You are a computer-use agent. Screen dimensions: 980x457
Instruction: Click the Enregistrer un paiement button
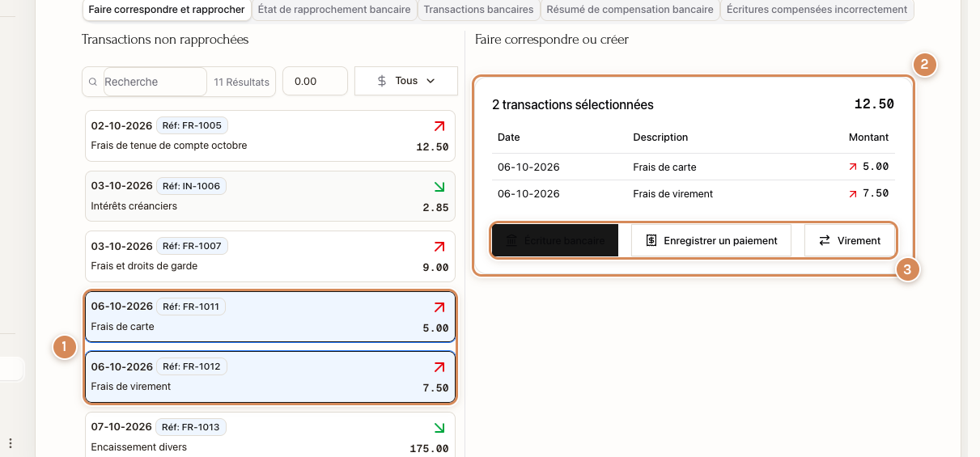(x=711, y=240)
